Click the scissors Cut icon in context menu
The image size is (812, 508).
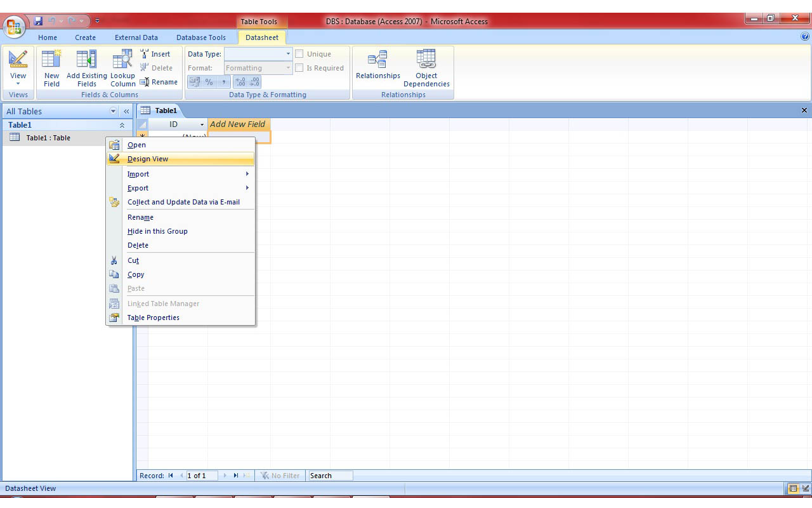(114, 260)
